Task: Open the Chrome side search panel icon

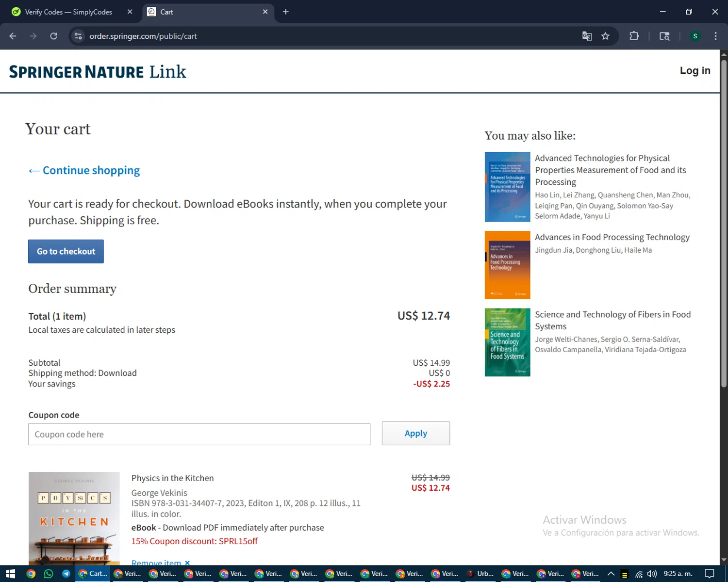Action: (664, 36)
